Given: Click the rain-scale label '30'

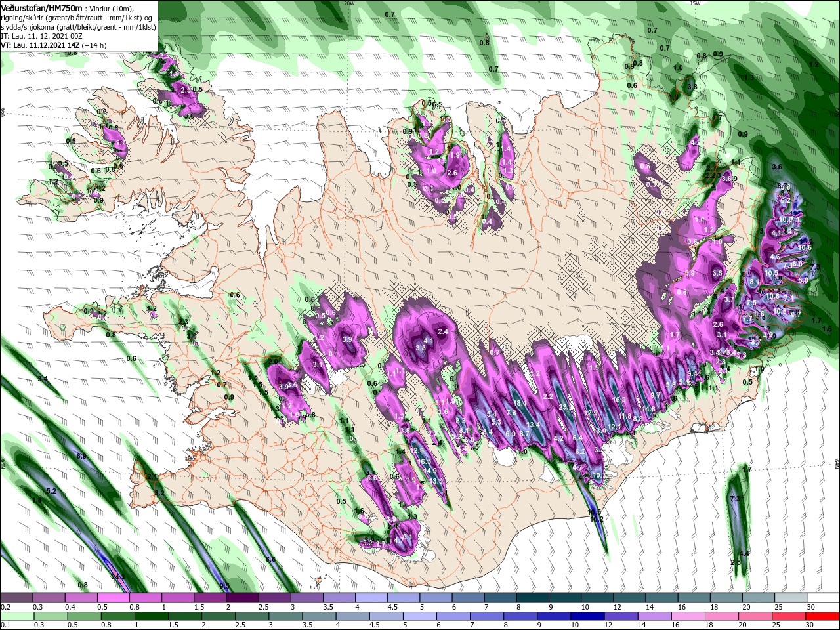Looking at the screenshot, I should point(811,625).
